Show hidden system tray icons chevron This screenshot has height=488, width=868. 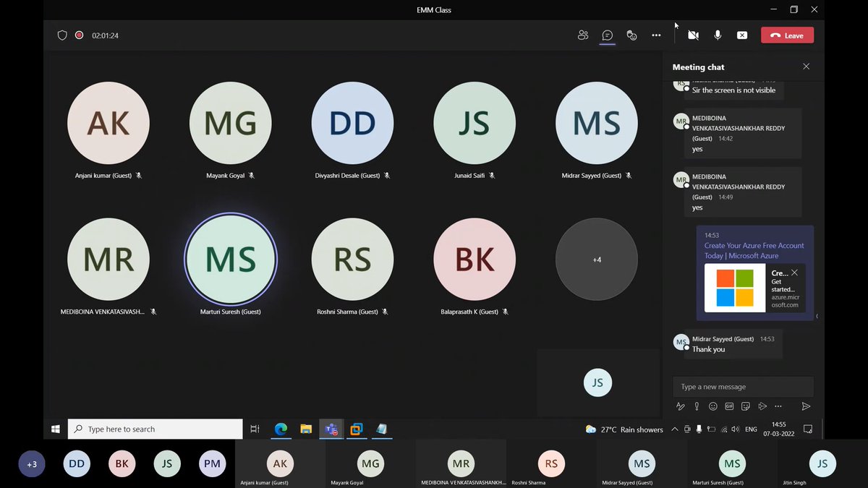675,429
